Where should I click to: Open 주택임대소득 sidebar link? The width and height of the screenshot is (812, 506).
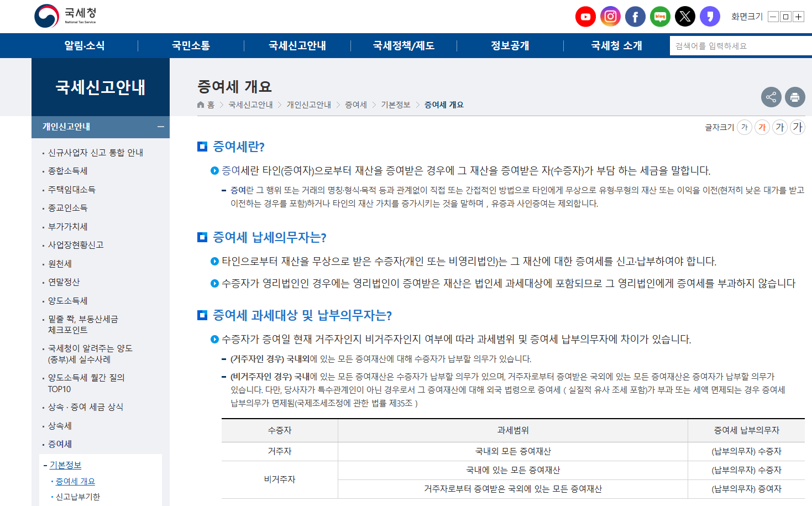click(72, 190)
